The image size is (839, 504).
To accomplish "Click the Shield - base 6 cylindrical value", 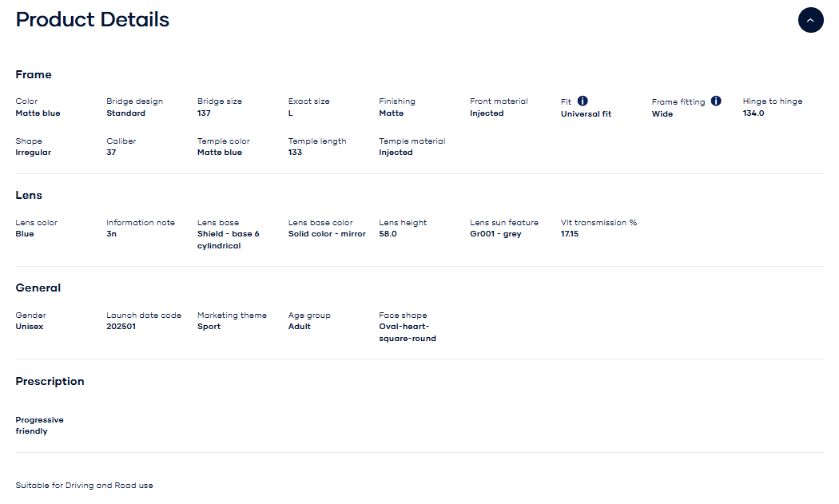I will pos(229,240).
